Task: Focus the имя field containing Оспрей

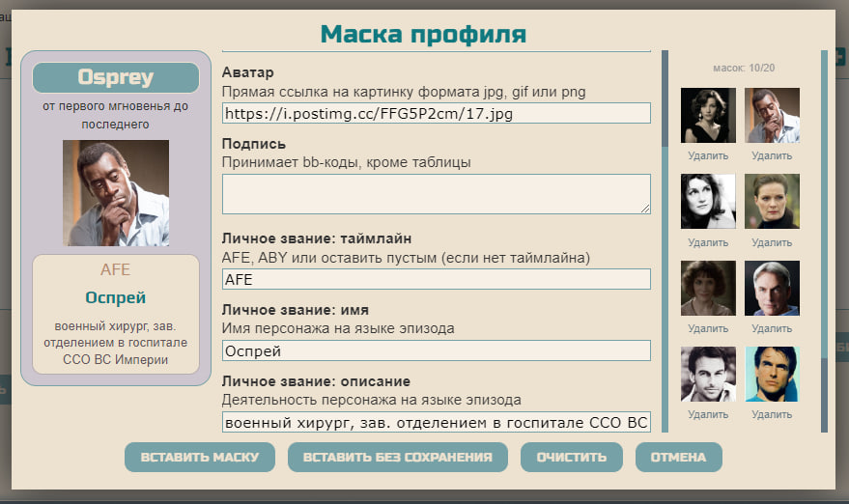Action: click(x=437, y=350)
